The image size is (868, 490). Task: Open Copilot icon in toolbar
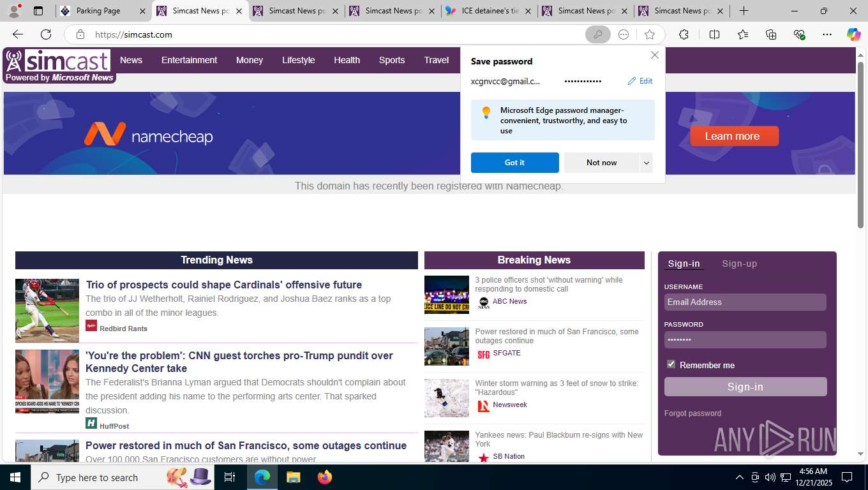click(853, 34)
